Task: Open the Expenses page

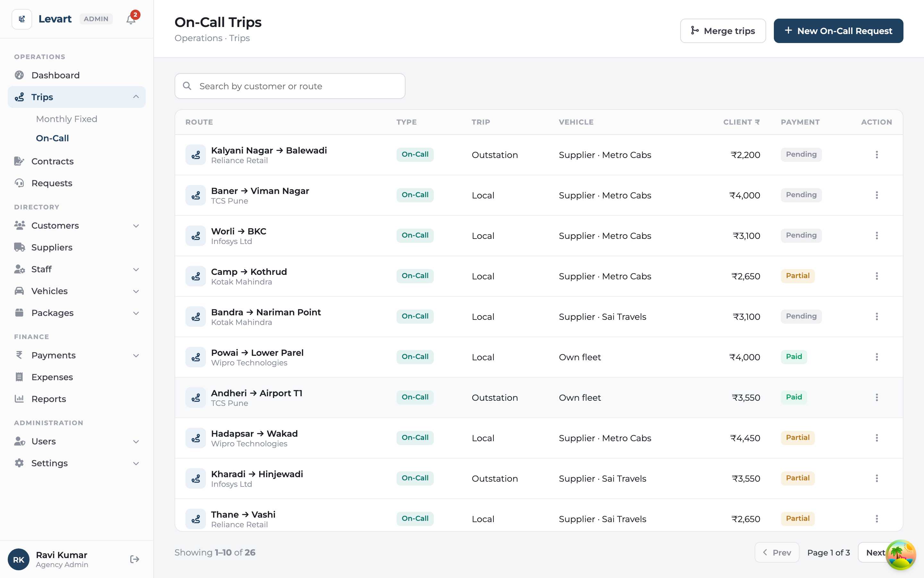Action: [x=76, y=377]
